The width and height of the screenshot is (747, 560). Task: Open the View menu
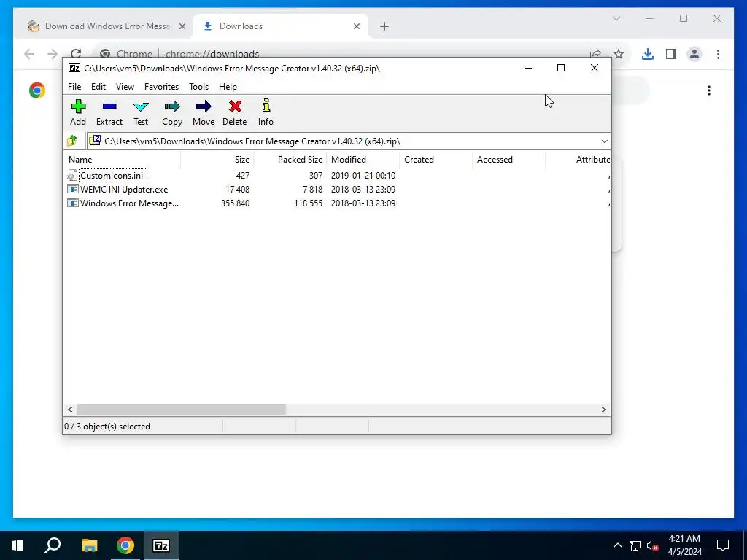click(125, 87)
